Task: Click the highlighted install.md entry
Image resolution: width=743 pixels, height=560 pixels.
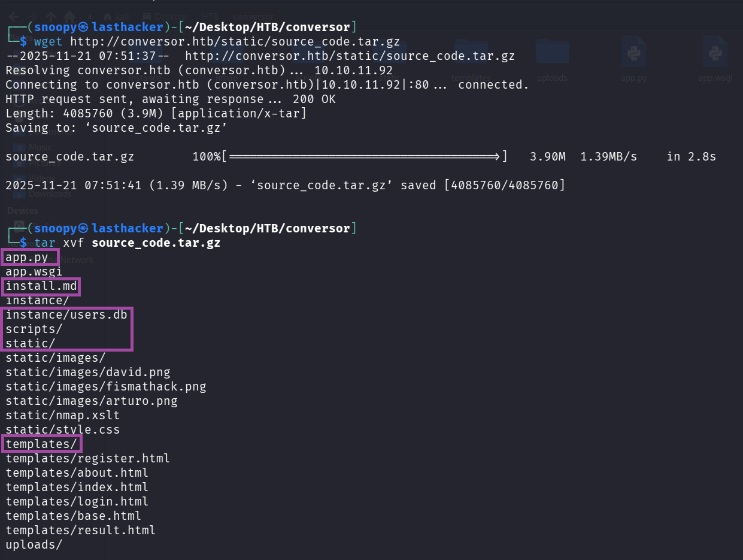Action: [41, 286]
